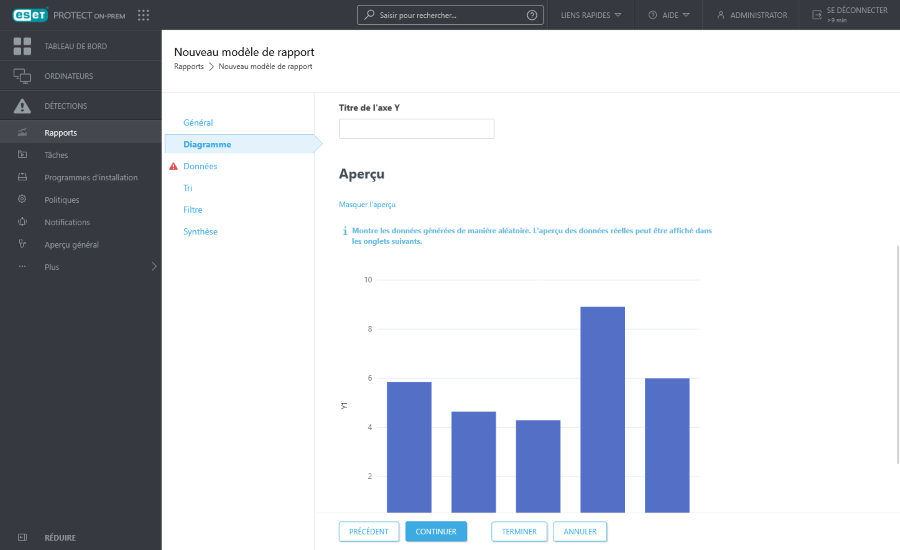Open the apps grid icon beside the ESET logo
The height and width of the screenshot is (550, 900).
[143, 15]
